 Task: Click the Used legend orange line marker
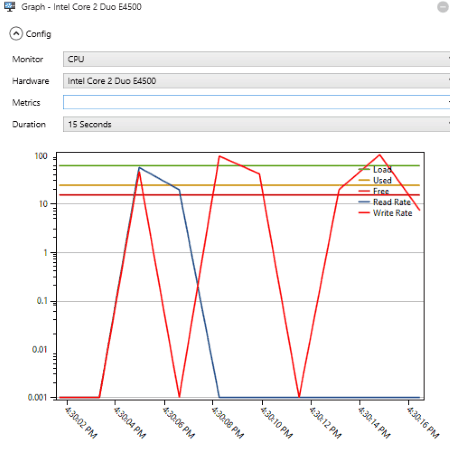[x=364, y=180]
